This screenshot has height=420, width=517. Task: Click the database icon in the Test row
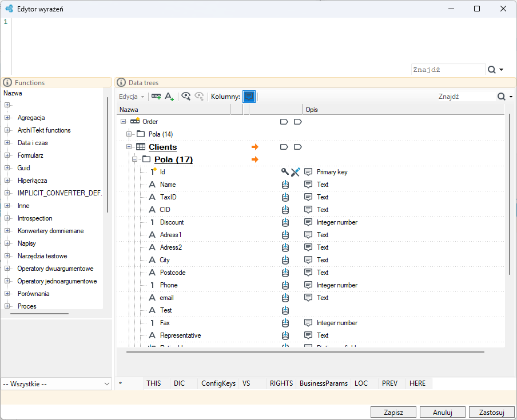[x=285, y=310]
